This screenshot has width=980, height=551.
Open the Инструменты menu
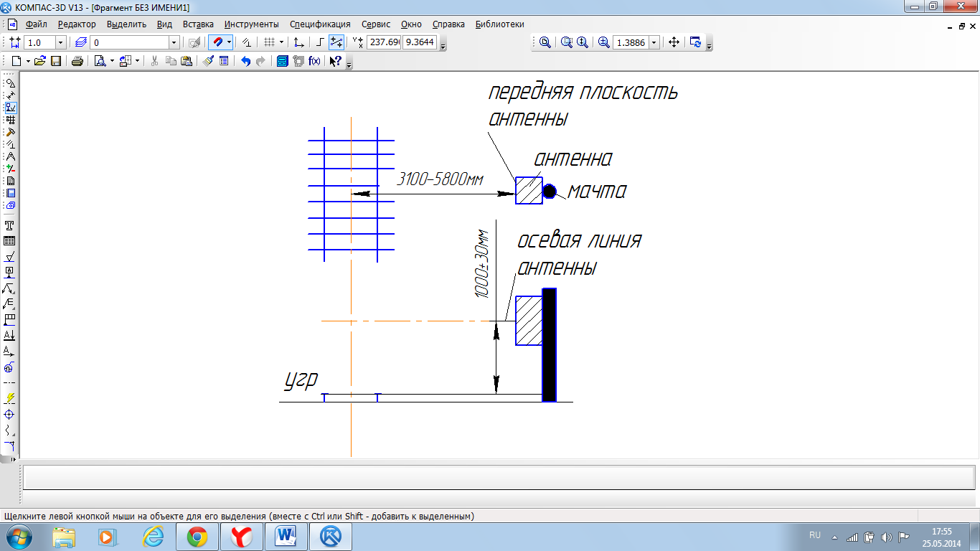(251, 24)
